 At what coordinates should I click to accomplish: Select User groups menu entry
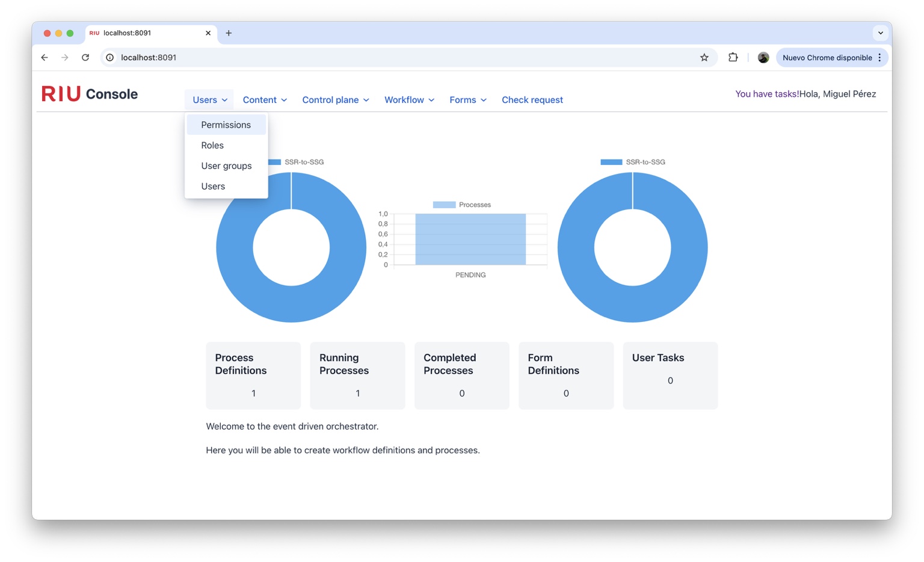click(x=226, y=165)
